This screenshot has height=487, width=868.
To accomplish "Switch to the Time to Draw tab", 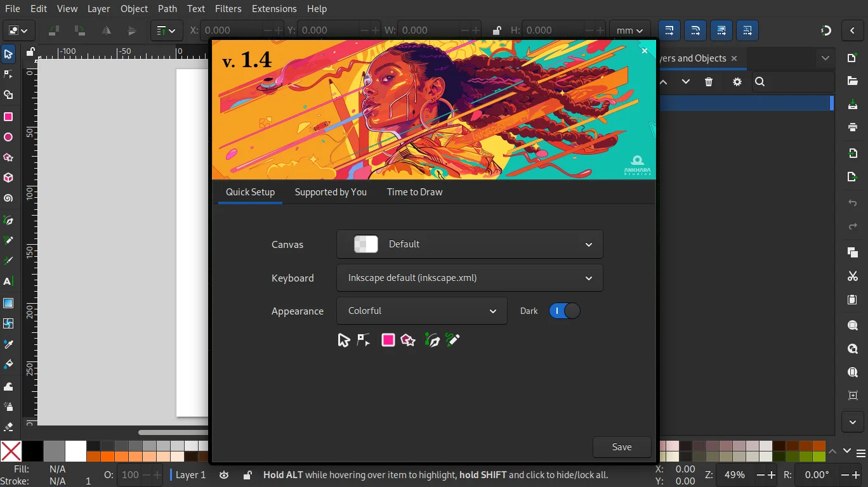I will (414, 192).
